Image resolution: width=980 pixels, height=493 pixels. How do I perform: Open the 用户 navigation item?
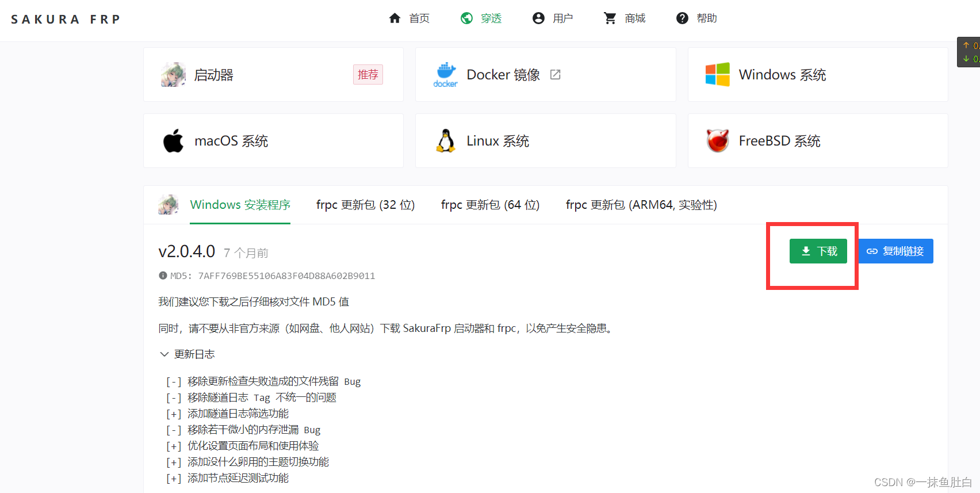click(x=563, y=18)
